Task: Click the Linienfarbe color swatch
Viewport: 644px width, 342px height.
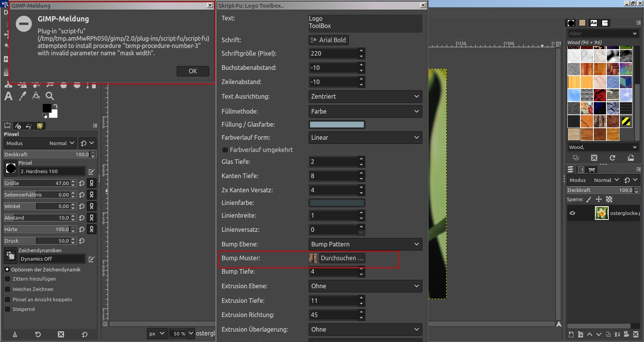Action: [337, 203]
